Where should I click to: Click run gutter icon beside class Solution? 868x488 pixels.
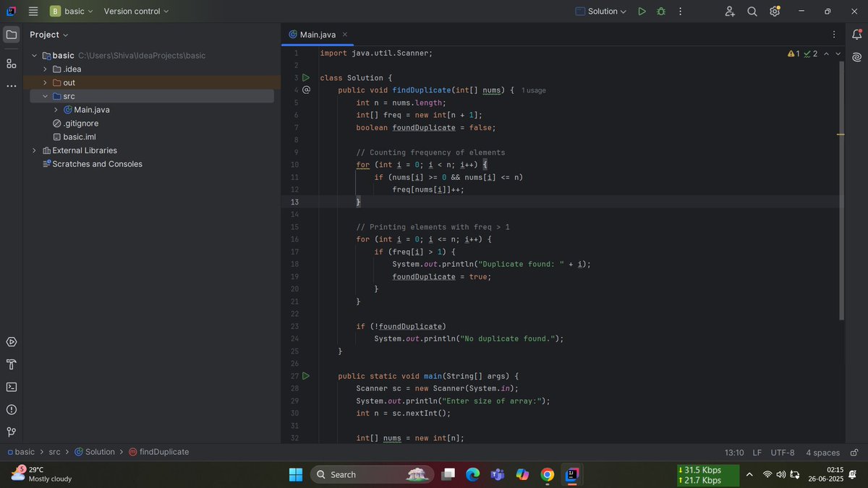(306, 77)
